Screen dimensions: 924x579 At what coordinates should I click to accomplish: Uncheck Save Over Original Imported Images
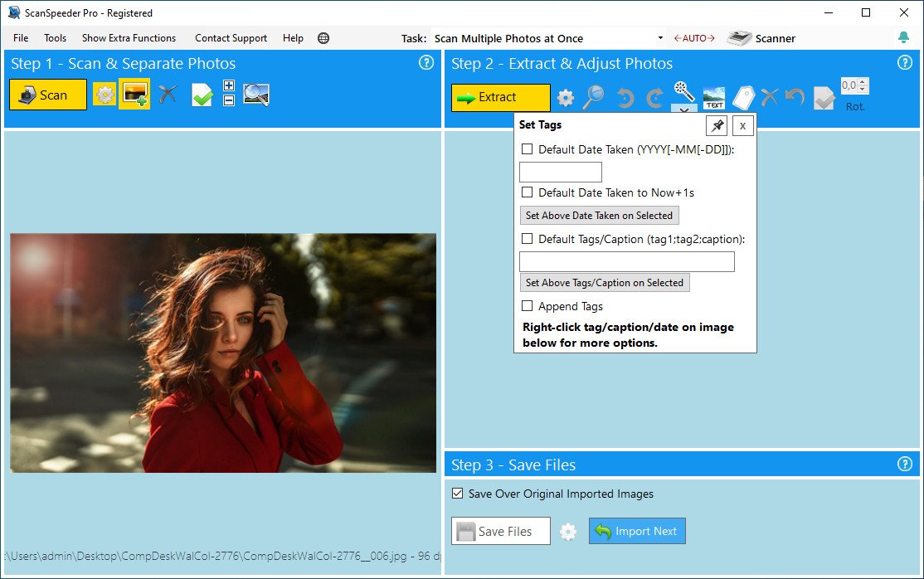[x=457, y=494]
